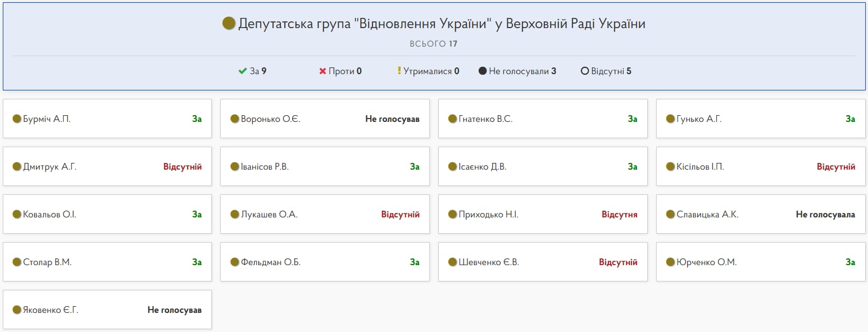This screenshot has height=332, width=868.
Task: Open the deputy name Воронько О.Є.
Action: pos(270,119)
